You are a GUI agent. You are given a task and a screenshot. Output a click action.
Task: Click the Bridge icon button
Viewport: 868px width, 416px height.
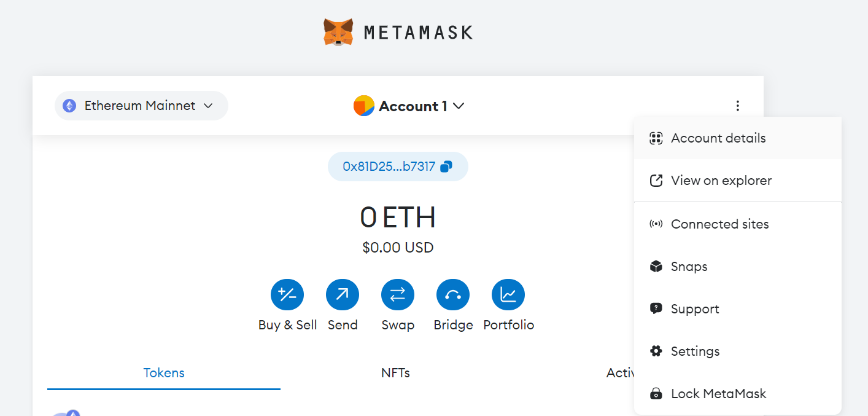click(x=453, y=295)
